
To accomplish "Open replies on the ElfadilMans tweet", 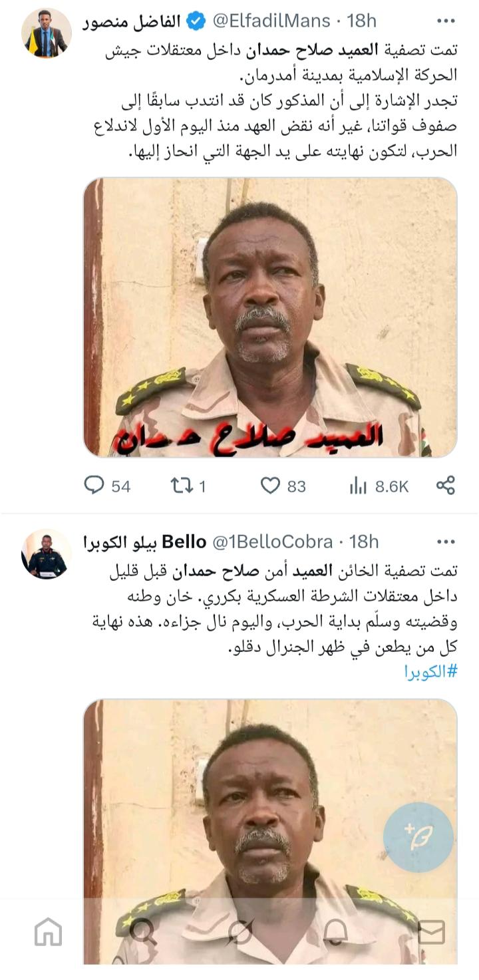I will 107,486.
